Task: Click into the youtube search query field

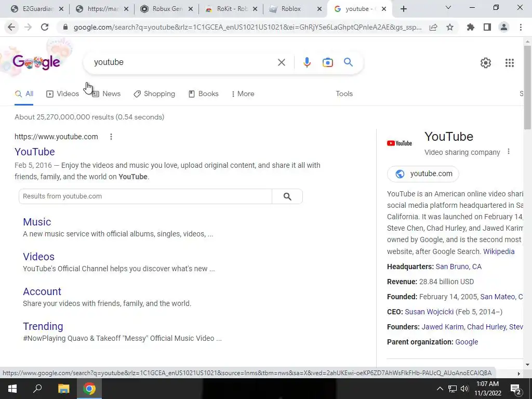Action: (183, 62)
